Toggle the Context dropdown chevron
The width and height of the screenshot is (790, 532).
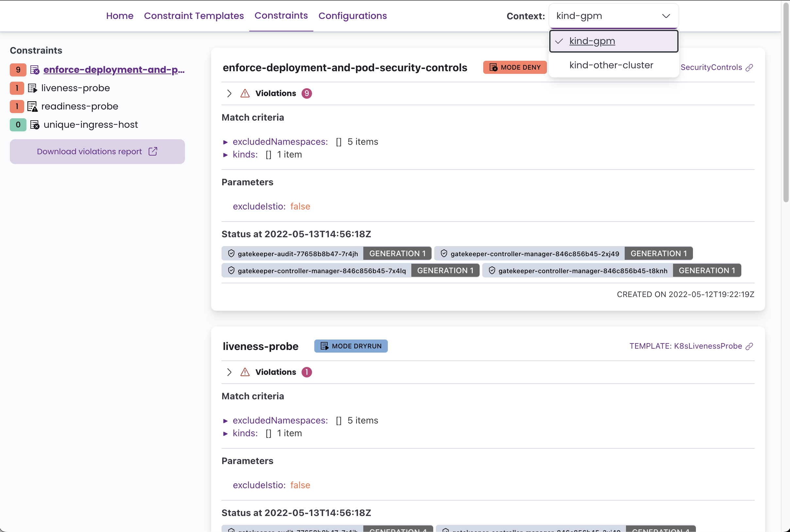pos(666,16)
